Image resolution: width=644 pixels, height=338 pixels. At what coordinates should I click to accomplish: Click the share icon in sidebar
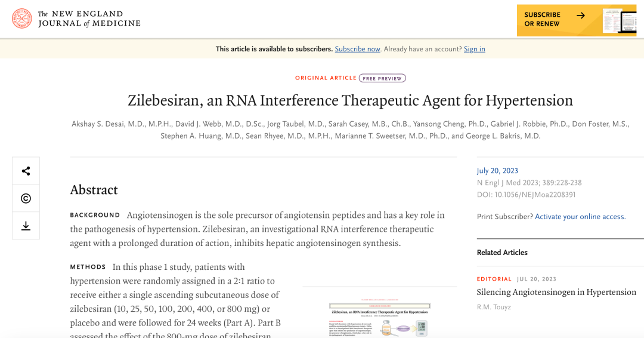click(26, 171)
